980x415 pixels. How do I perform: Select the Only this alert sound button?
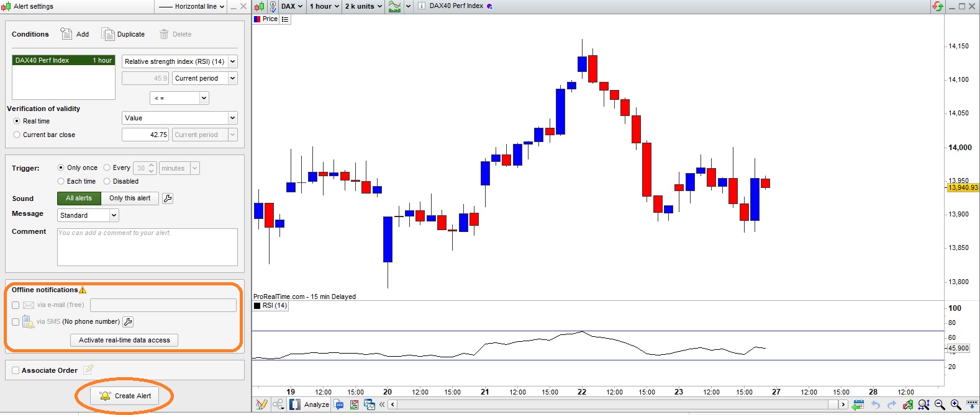point(130,199)
